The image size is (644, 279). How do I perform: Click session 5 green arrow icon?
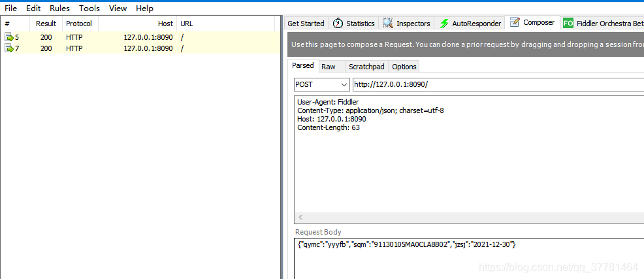click(9, 37)
